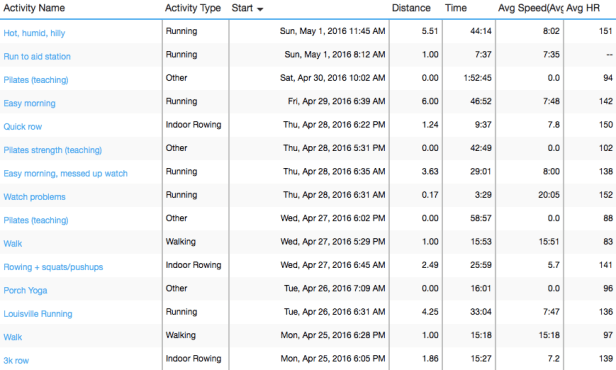Screen dimensions: 616x370
Task: Select the distance value 0.17
Action: point(430,195)
